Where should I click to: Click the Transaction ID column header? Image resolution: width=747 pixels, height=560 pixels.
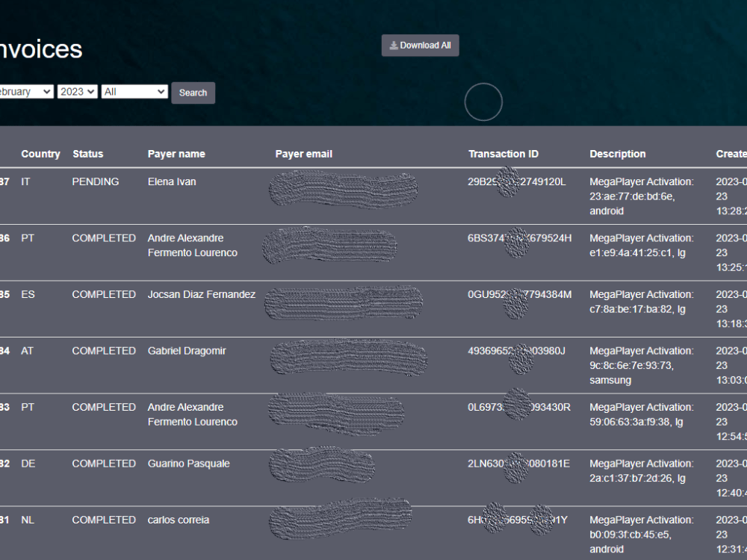tap(503, 154)
